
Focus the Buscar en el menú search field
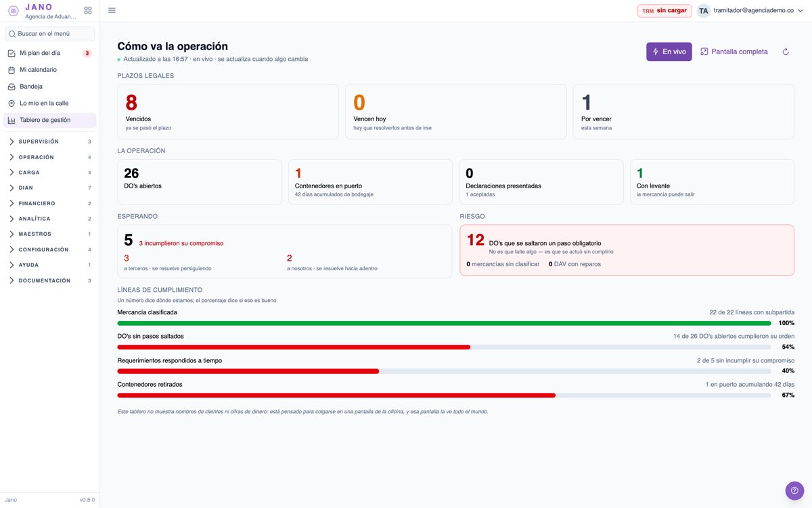click(x=50, y=34)
